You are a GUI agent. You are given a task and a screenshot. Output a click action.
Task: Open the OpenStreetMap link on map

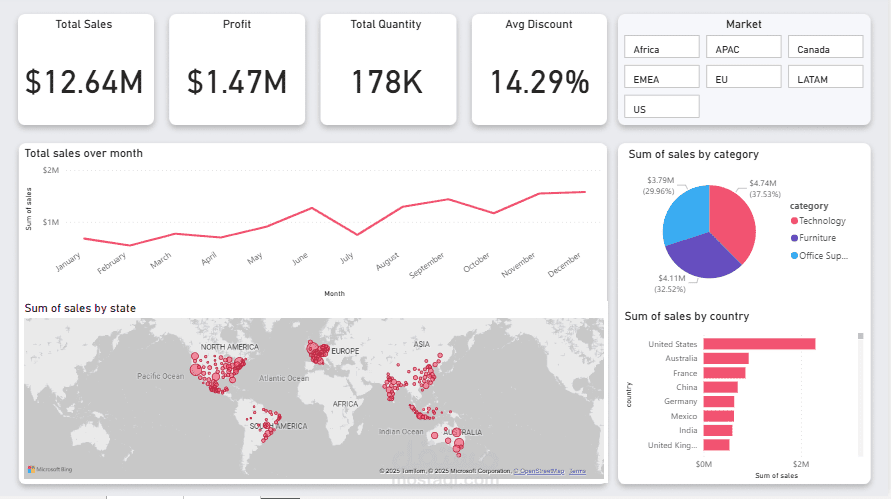click(539, 471)
